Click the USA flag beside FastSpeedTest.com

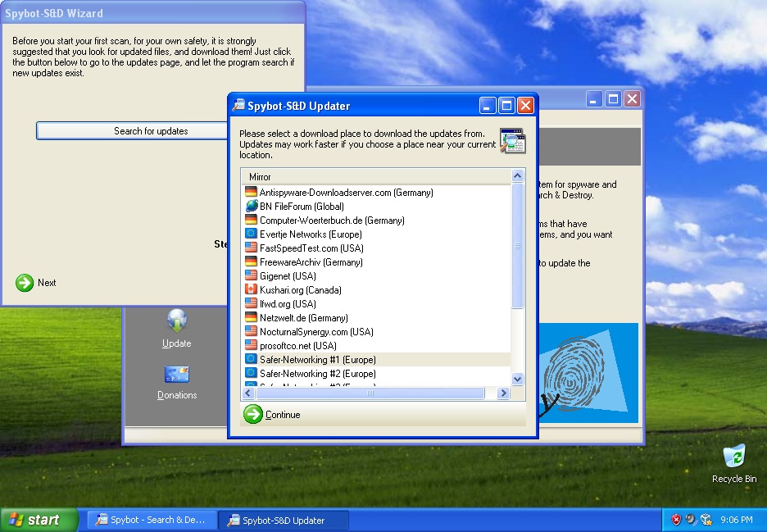click(251, 248)
